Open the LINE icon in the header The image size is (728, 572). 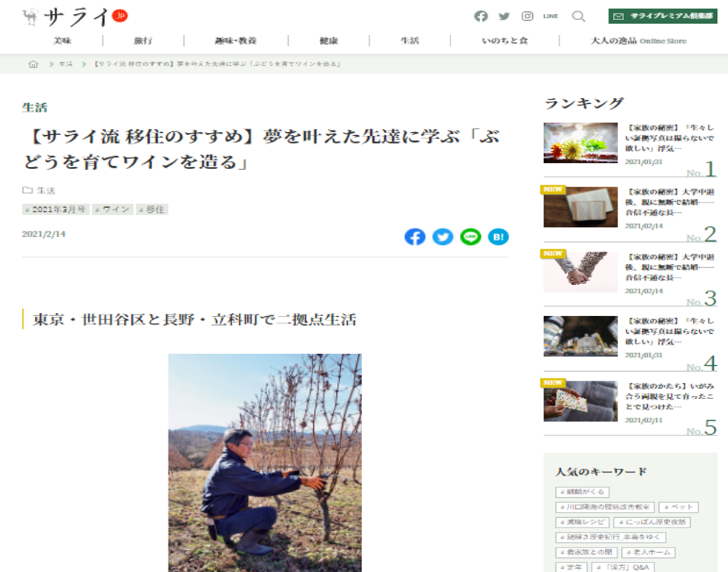click(550, 16)
